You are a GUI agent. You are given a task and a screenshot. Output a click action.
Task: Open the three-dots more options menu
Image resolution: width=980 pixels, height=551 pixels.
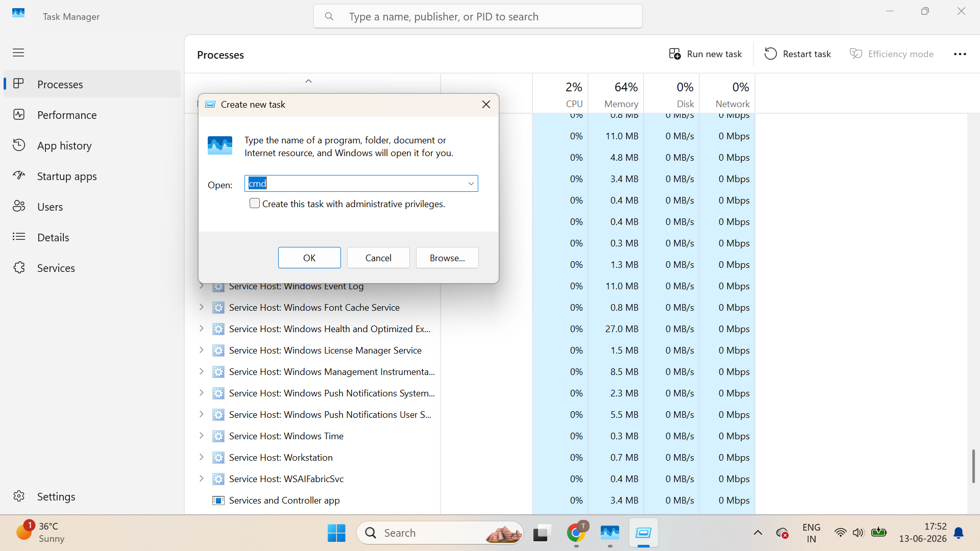[x=960, y=54]
